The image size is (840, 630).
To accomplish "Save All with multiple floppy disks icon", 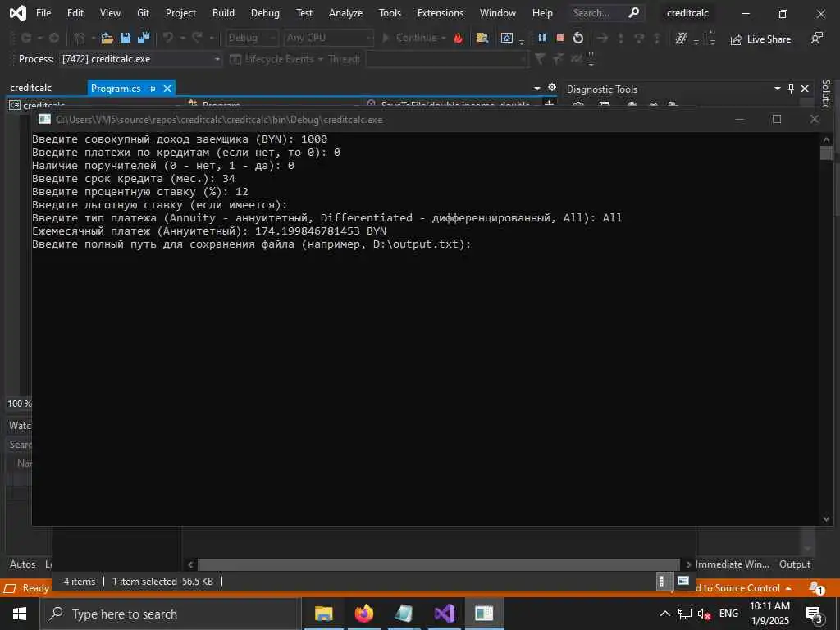I will [x=144, y=38].
